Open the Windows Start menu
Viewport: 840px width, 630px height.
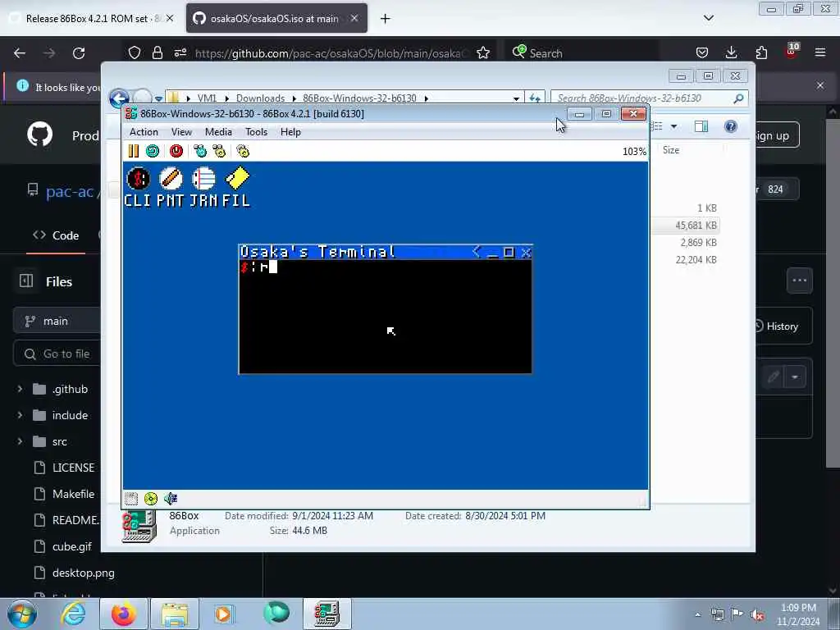click(x=23, y=614)
